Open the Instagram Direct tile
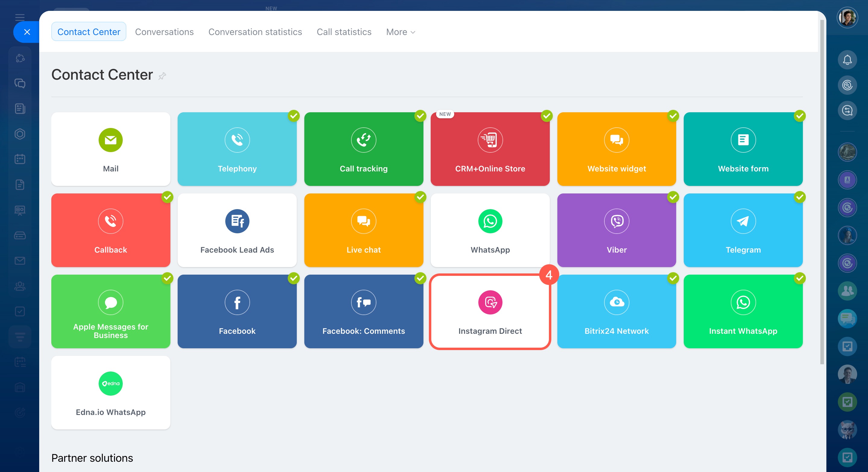Image resolution: width=868 pixels, height=472 pixels. [x=490, y=311]
